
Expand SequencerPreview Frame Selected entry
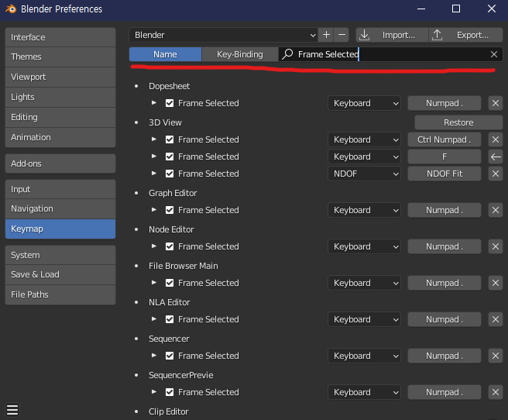pyautogui.click(x=154, y=392)
